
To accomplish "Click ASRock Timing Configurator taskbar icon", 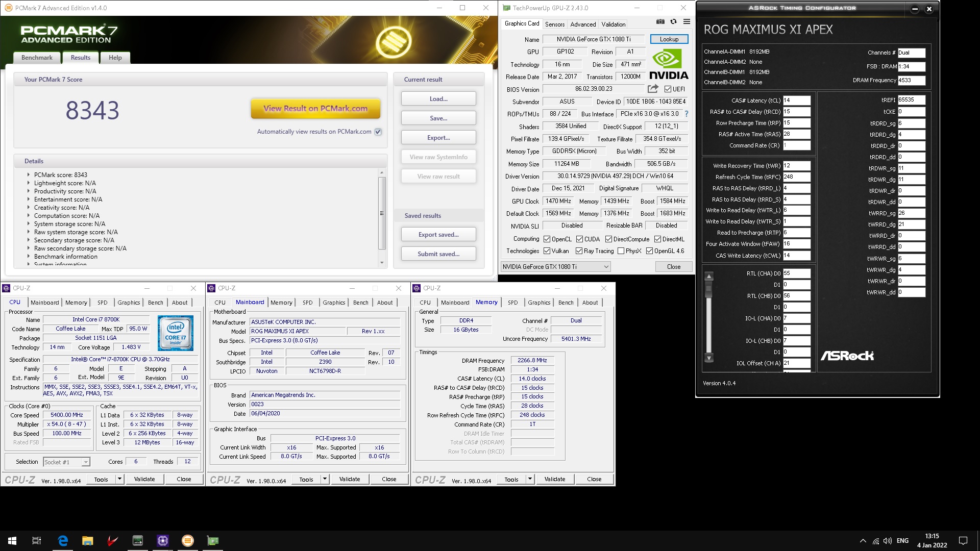I will tap(138, 541).
